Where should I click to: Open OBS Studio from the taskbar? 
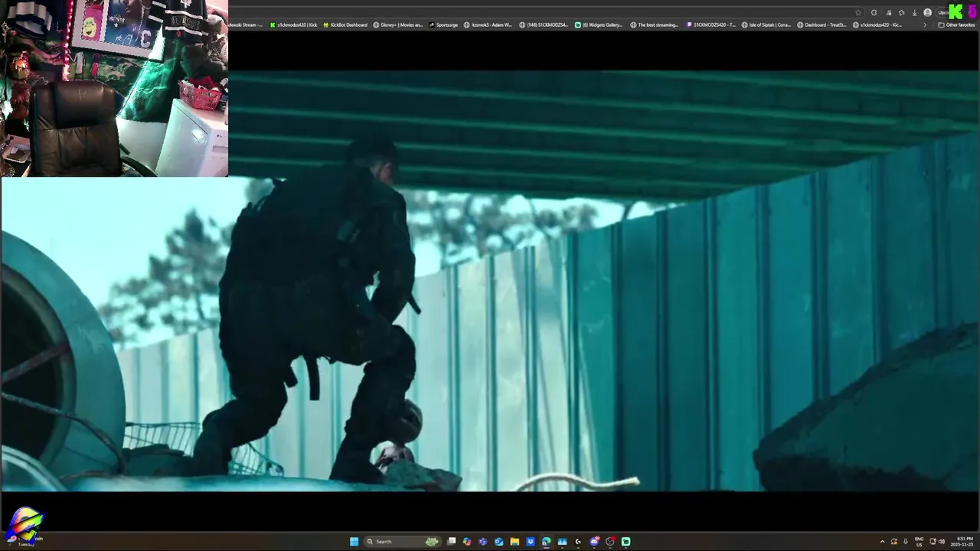[x=609, y=542]
